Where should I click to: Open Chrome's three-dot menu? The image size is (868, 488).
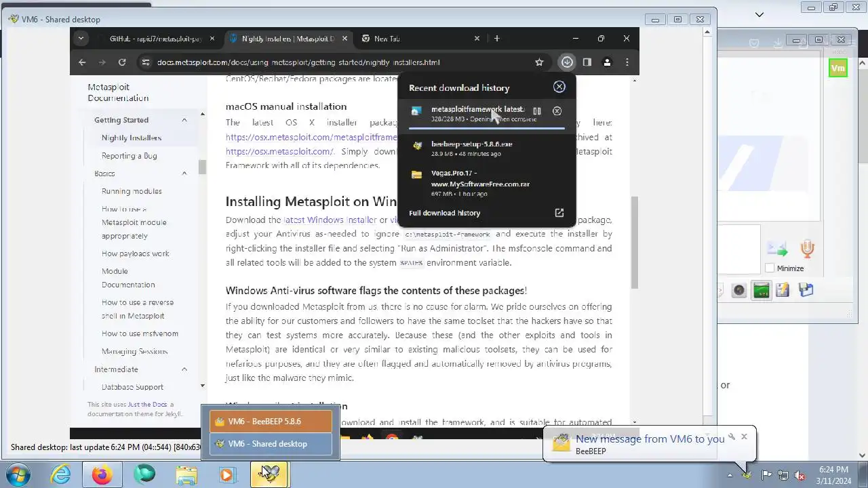[x=627, y=62]
